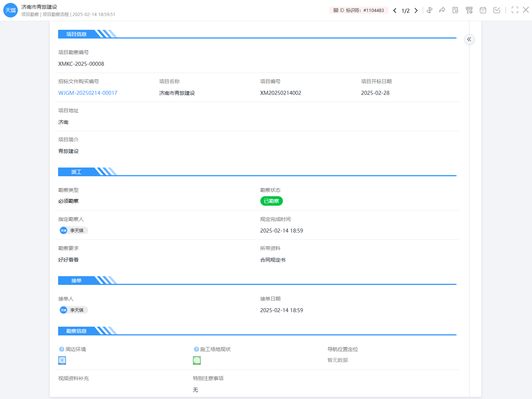Collapse the right side panel chevron
The width and height of the screenshot is (532, 399).
point(469,39)
